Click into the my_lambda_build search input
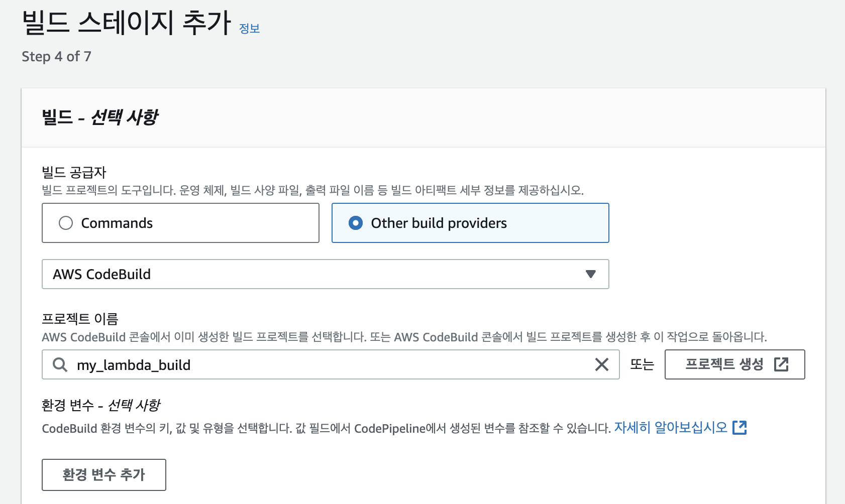 pos(331,364)
